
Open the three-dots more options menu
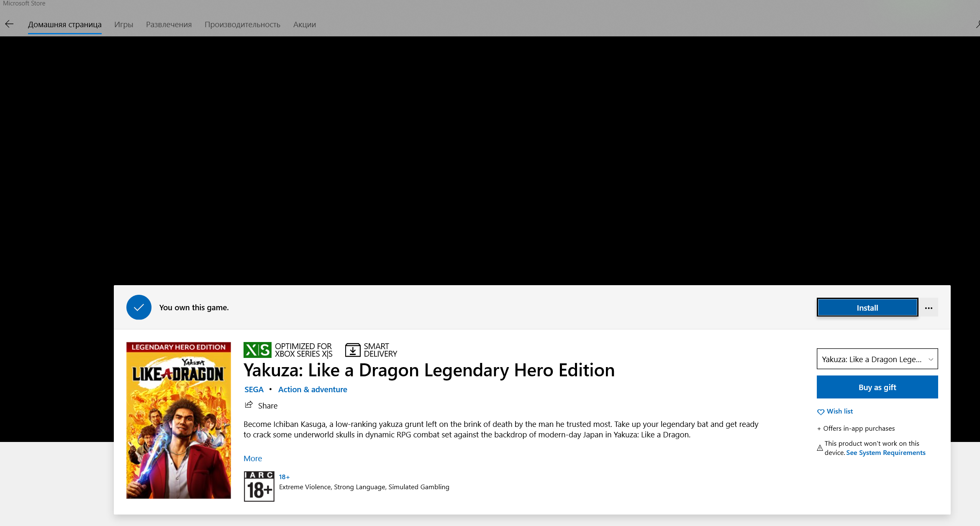coord(929,308)
